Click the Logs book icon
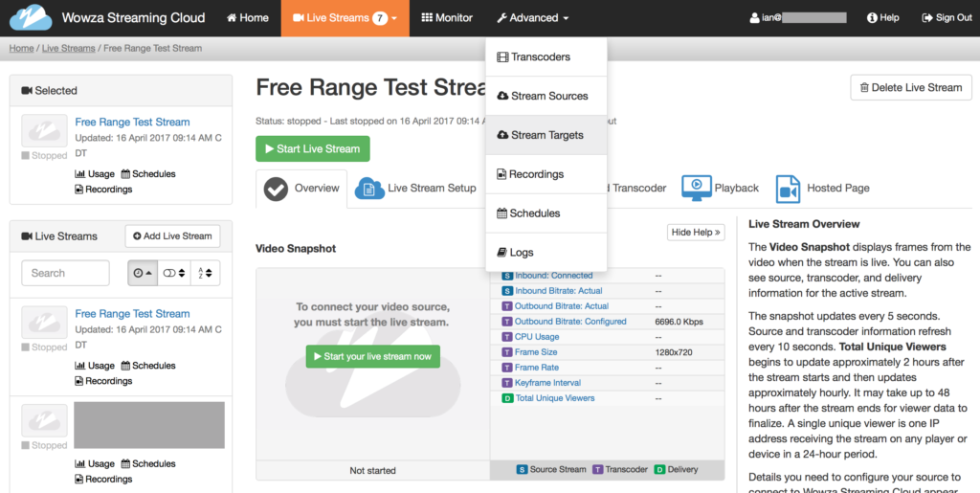The width and height of the screenshot is (980, 493). [501, 253]
